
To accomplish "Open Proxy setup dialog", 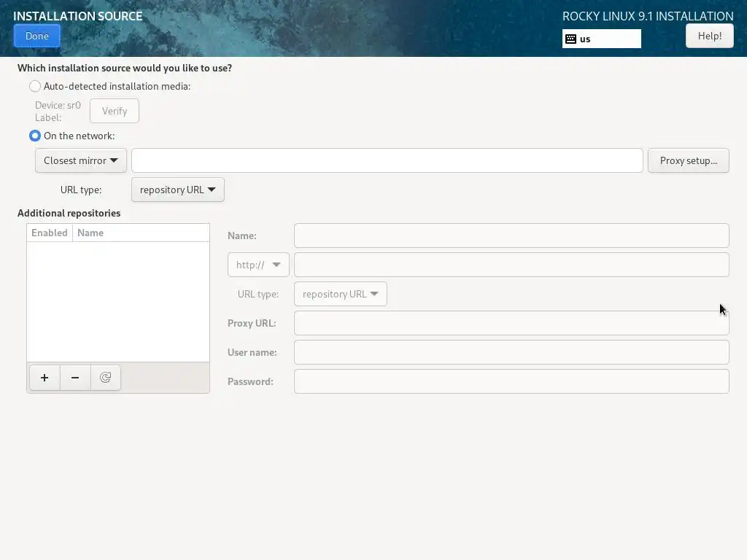I will click(689, 160).
